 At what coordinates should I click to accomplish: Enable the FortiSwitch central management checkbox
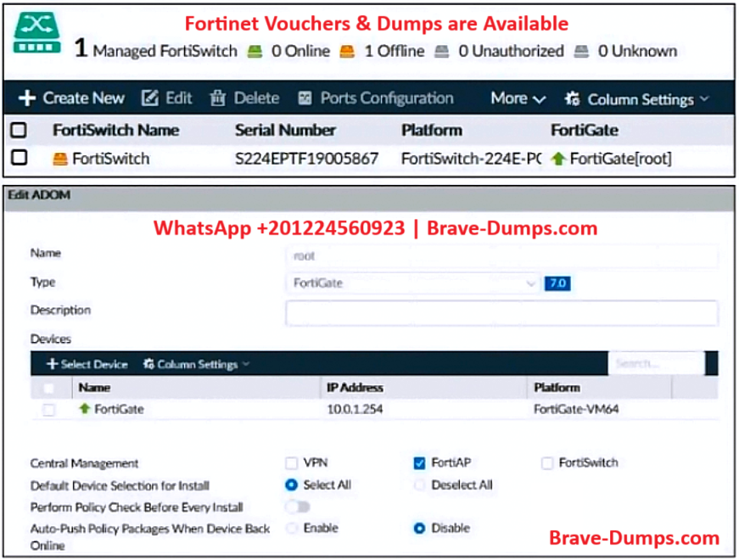tap(547, 463)
